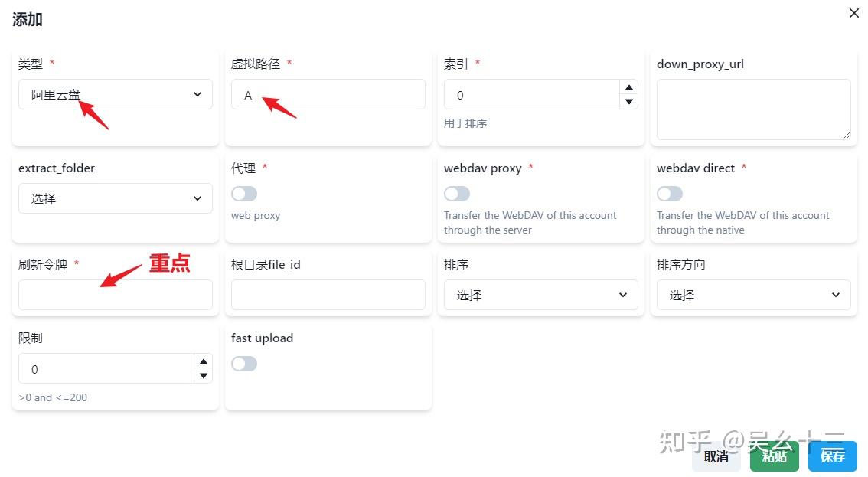
Task: Save the form with 保存 button
Action: point(833,456)
